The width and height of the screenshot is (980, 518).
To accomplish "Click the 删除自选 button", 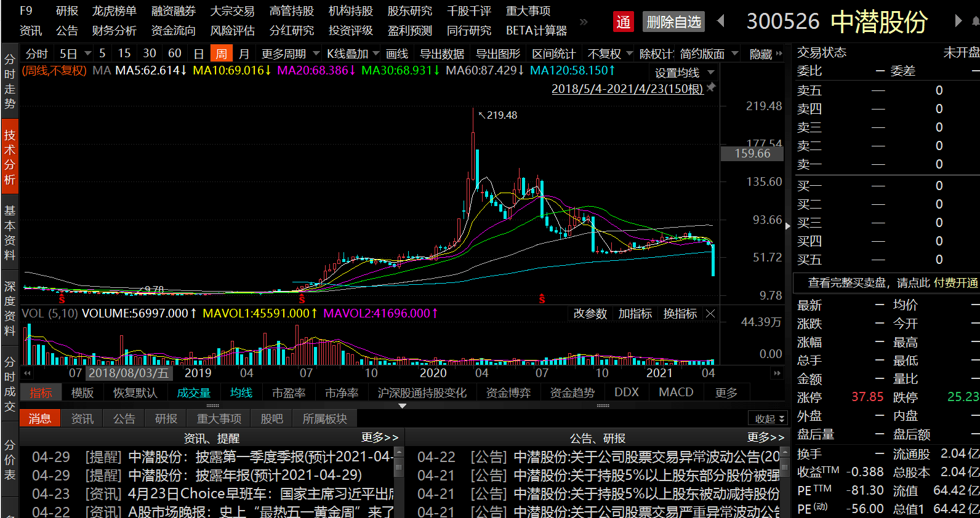I will click(x=673, y=22).
